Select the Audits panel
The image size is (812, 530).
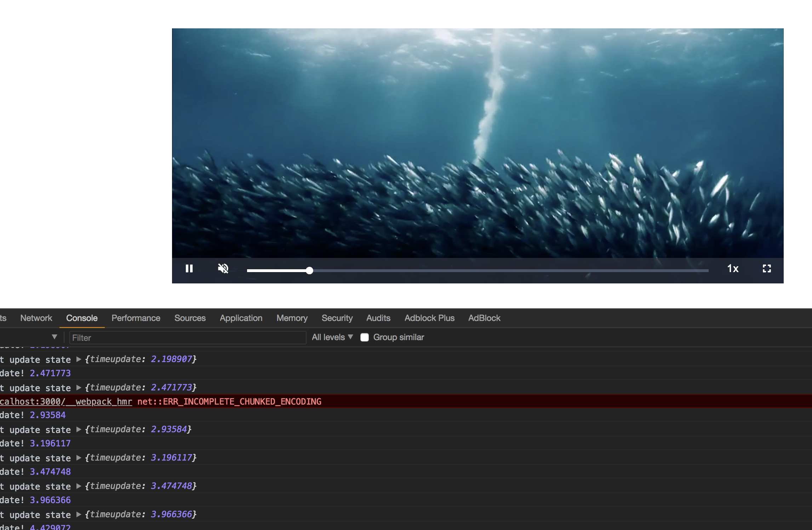[x=378, y=318]
